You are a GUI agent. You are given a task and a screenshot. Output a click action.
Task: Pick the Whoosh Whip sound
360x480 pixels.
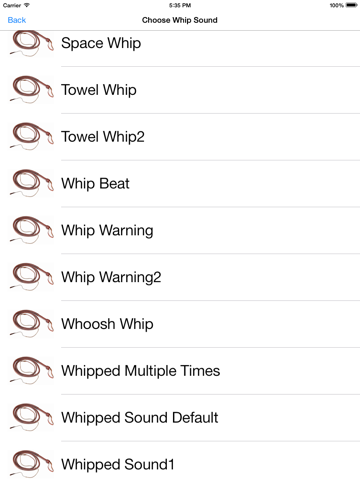180,324
